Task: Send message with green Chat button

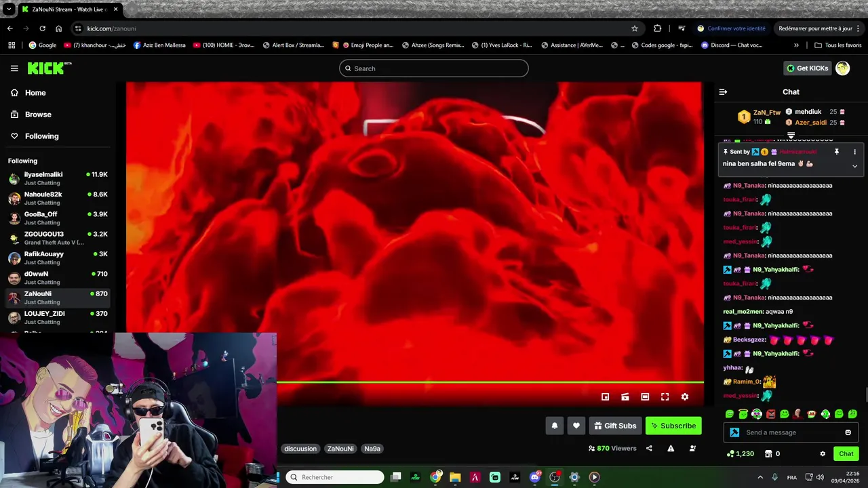Action: click(846, 453)
